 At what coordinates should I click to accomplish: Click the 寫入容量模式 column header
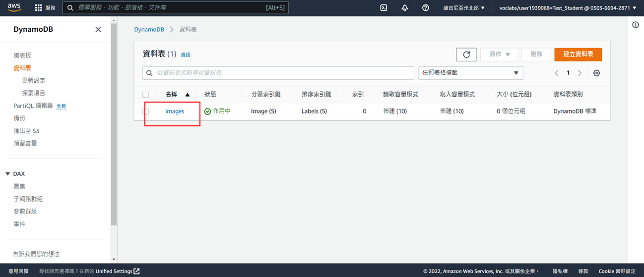pos(457,94)
